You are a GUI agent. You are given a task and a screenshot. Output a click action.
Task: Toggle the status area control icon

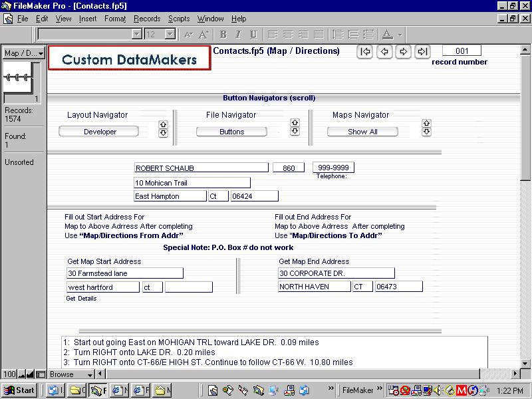pos(41,374)
